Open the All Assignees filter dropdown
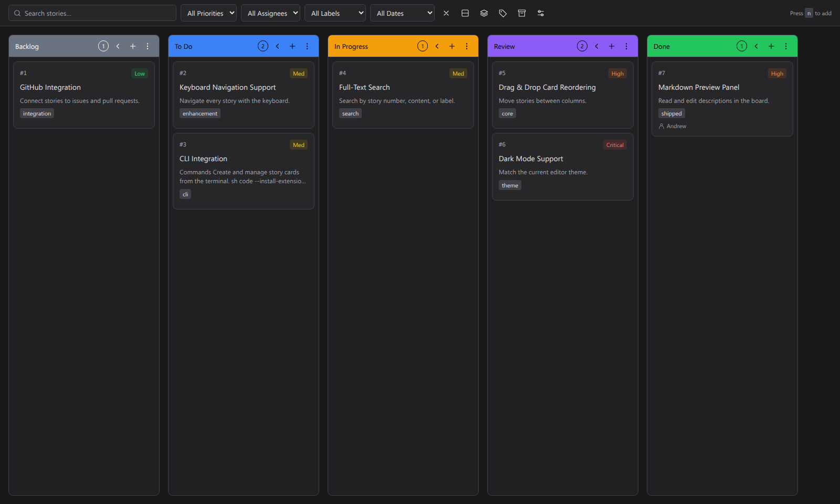The height and width of the screenshot is (504, 840). (x=270, y=13)
